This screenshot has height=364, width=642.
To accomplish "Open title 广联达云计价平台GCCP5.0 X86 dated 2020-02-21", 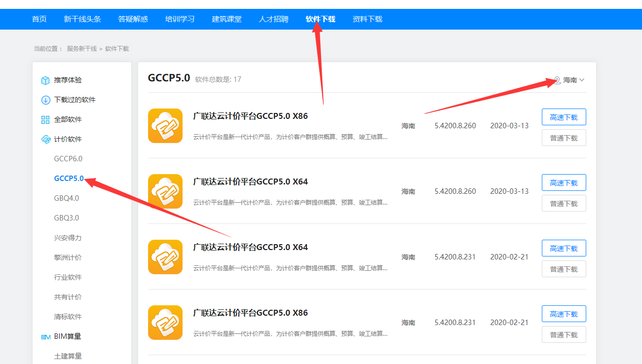I will pyautogui.click(x=251, y=313).
